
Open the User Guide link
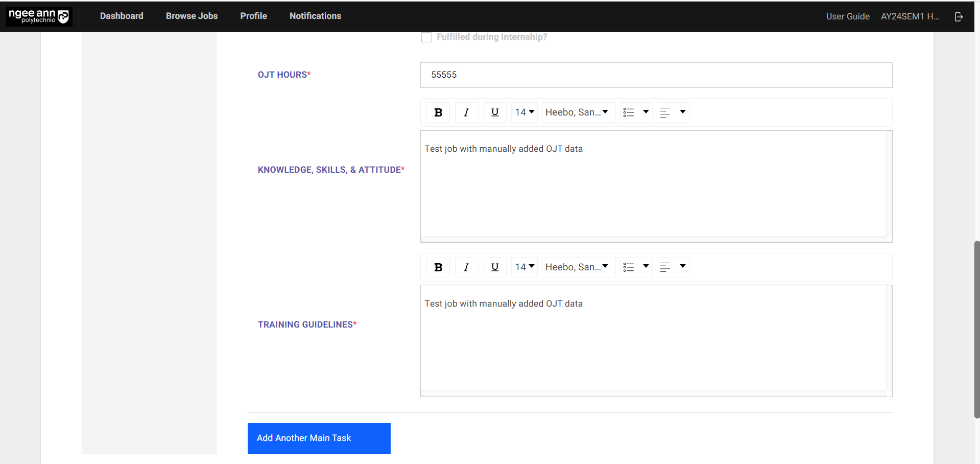847,16
